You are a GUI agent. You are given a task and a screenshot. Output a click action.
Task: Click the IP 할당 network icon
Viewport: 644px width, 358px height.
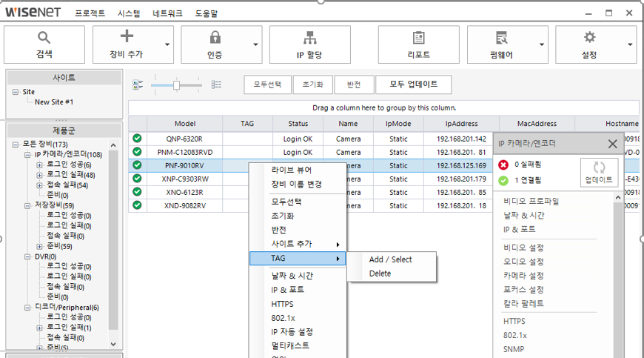pyautogui.click(x=309, y=37)
